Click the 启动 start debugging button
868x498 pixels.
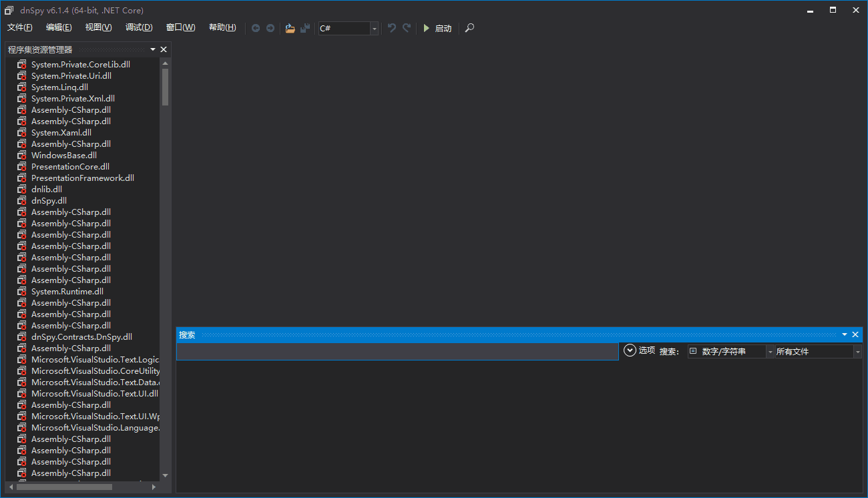[437, 28]
